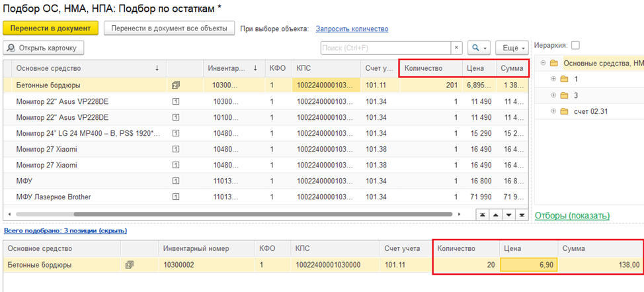Click the horizontal scrollbar's left arrow

coord(9,215)
